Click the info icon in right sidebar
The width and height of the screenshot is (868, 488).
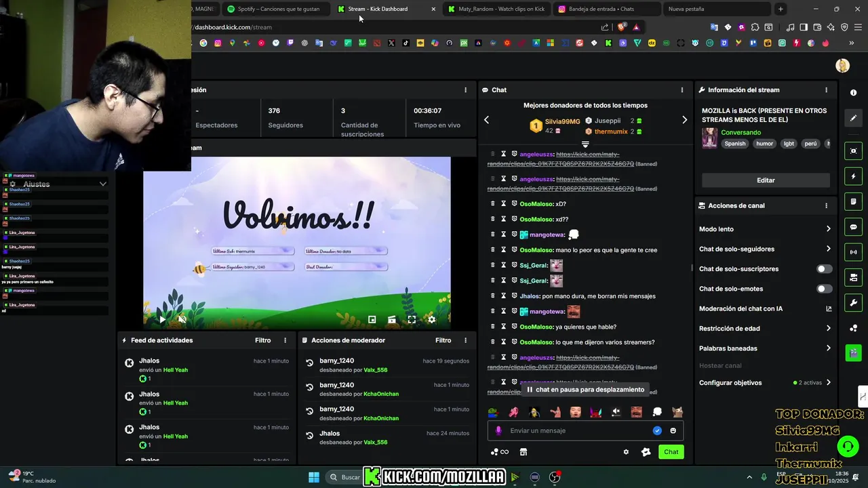tap(853, 92)
